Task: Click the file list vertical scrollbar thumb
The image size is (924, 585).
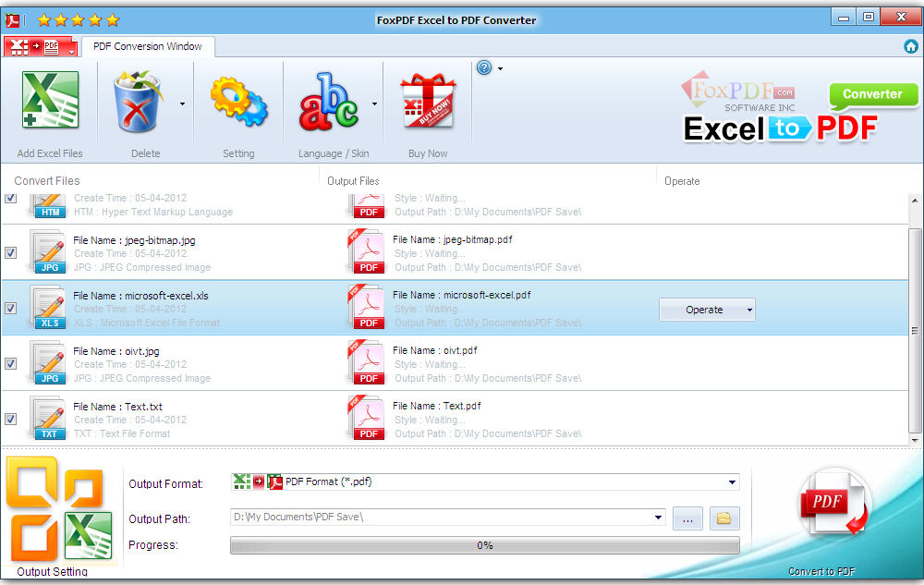Action: coord(915,330)
